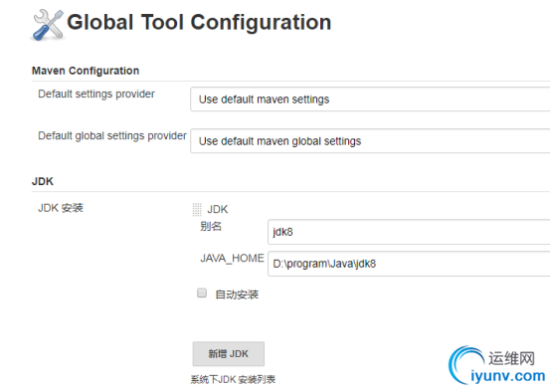The height and width of the screenshot is (392, 551).
Task: Click the 自动安装 label text
Action: [237, 294]
